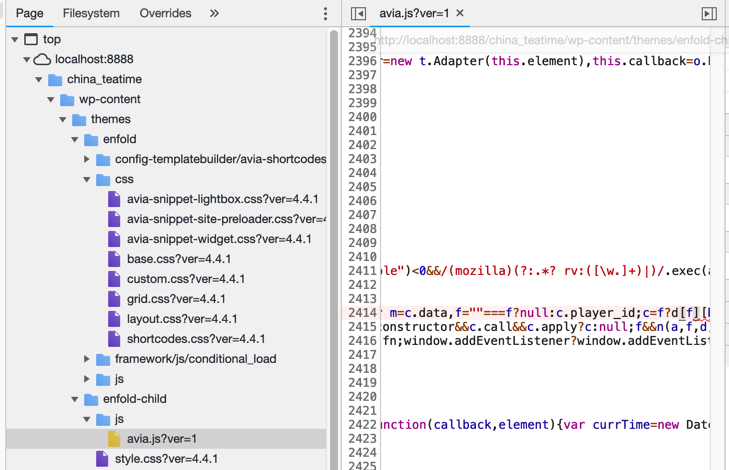Screen dimensions: 729x470
Task: Click 'callback' parameter on line 2422
Action: click(462, 424)
